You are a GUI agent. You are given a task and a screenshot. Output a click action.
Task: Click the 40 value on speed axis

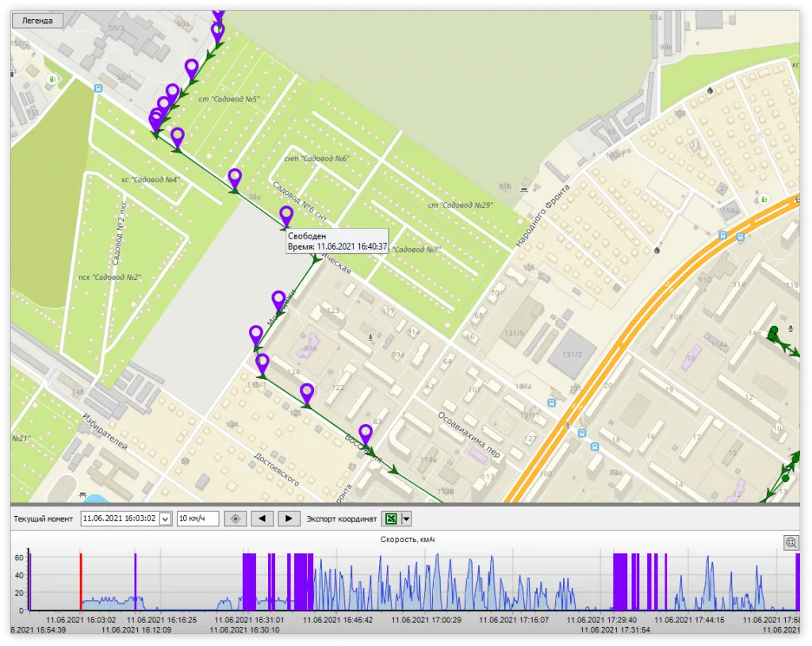[19, 575]
